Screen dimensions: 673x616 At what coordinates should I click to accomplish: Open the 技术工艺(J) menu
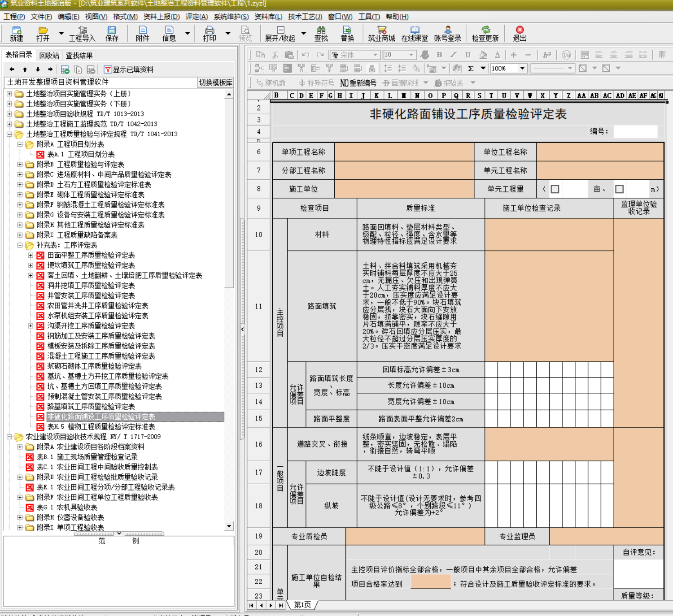305,17
